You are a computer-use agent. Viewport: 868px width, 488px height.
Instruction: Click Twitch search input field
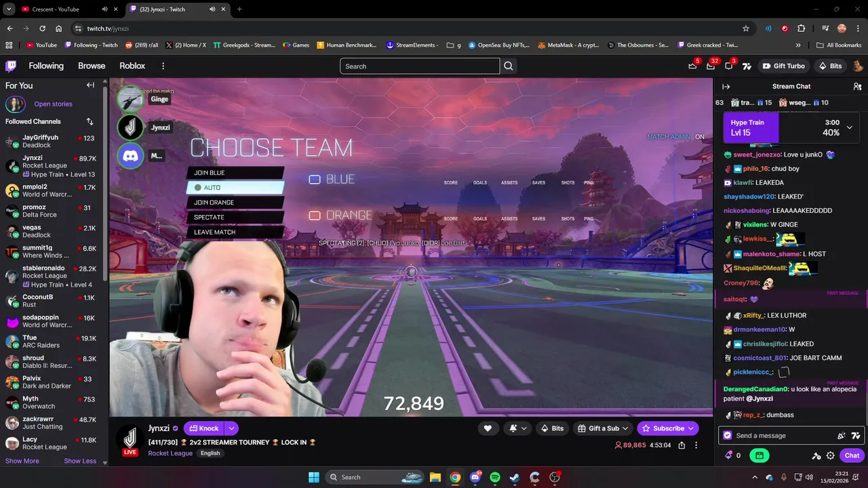click(x=420, y=66)
